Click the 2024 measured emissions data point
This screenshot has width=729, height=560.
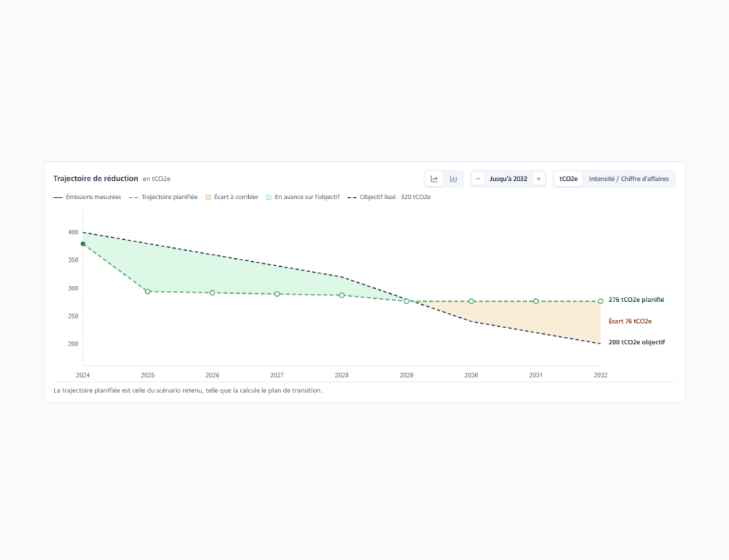[x=83, y=244]
